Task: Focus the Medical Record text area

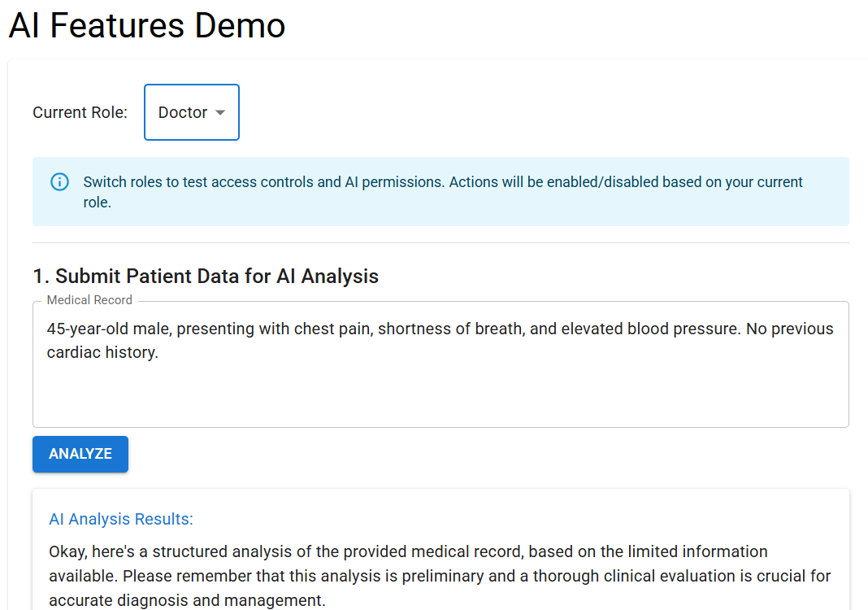Action: click(441, 364)
